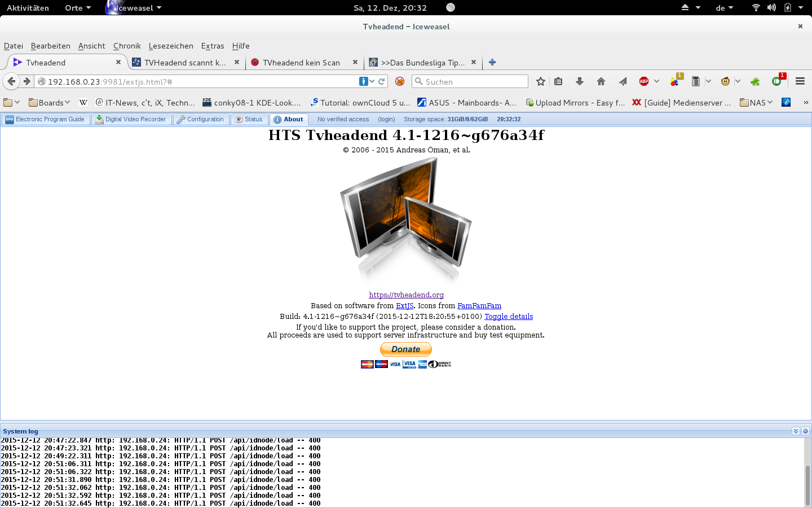
Task: Open new tab with plus icon
Action: tap(492, 63)
